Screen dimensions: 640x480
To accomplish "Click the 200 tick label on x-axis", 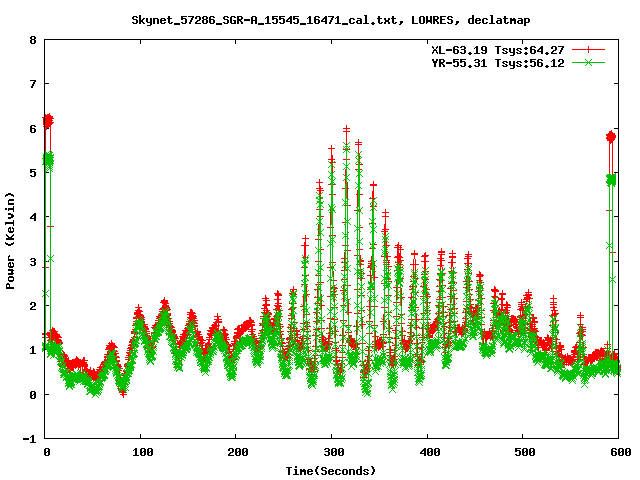I will click(x=236, y=452).
